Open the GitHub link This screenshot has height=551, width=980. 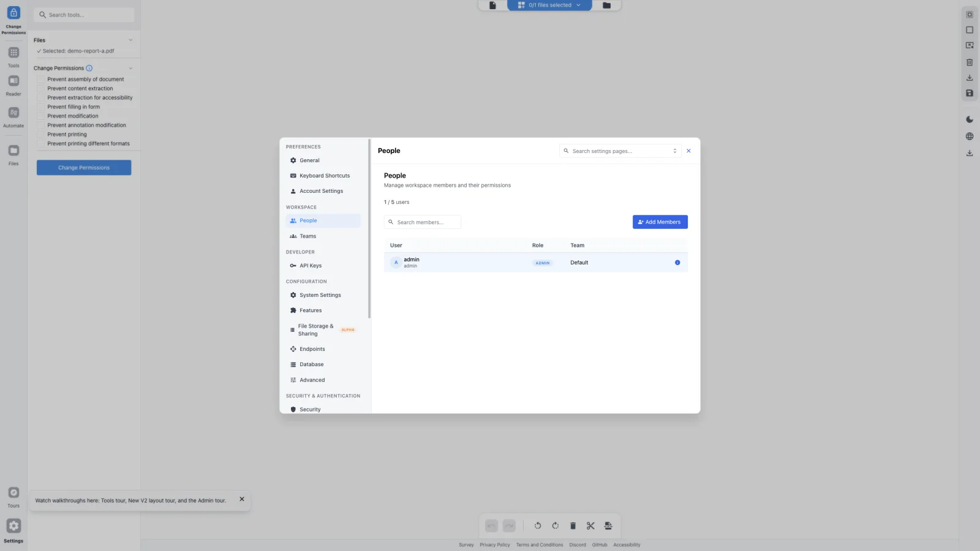point(600,545)
